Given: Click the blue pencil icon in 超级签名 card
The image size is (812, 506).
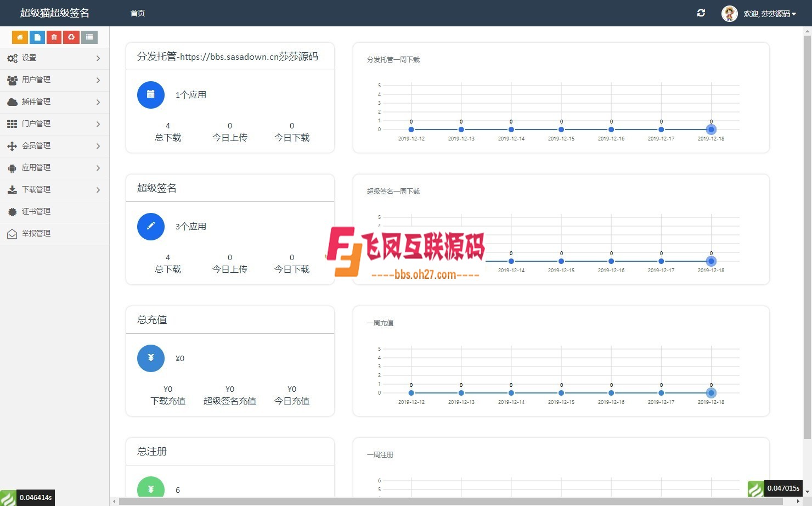Looking at the screenshot, I should click(x=151, y=226).
